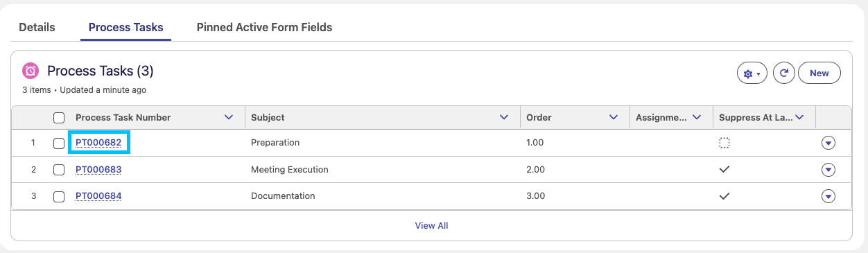The image size is (868, 253).
Task: Open row actions arrow for PT000684
Action: point(828,196)
